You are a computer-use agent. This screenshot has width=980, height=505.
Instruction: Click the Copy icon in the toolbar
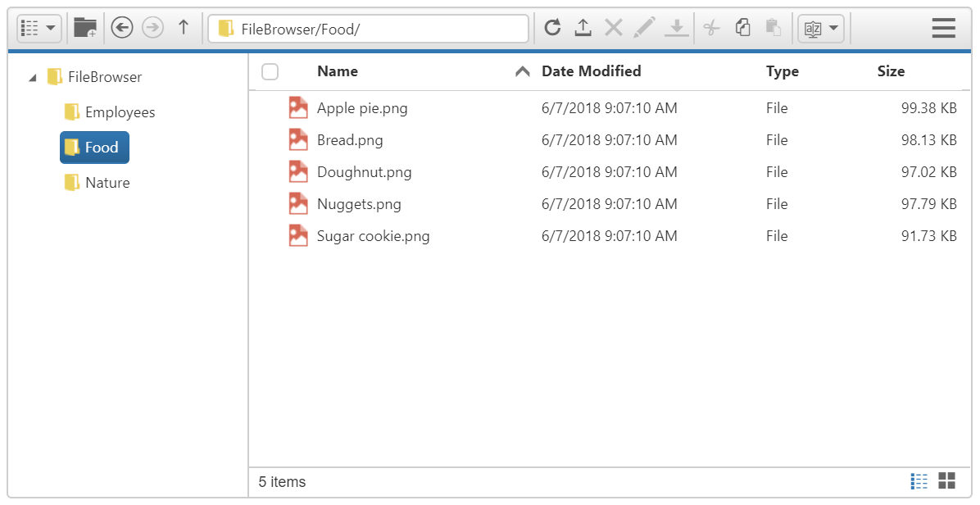pos(742,27)
